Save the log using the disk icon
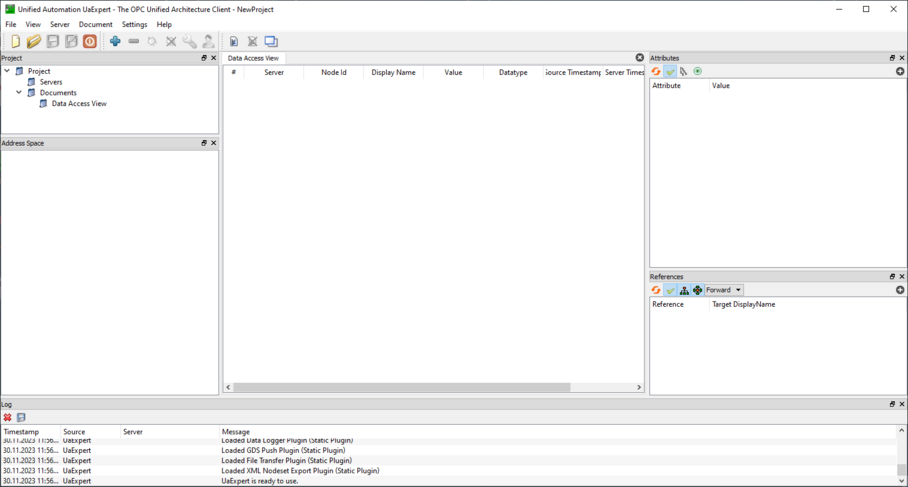908x487 pixels. (21, 418)
